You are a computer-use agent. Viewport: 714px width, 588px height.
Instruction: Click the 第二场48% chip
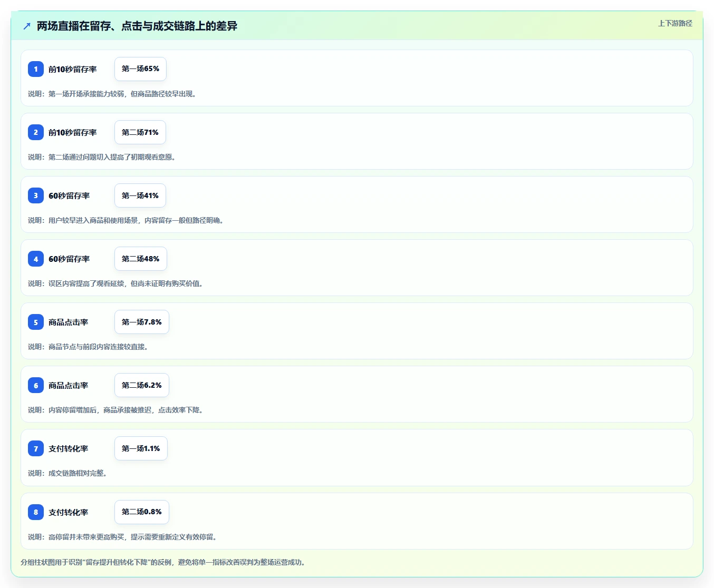pyautogui.click(x=141, y=259)
